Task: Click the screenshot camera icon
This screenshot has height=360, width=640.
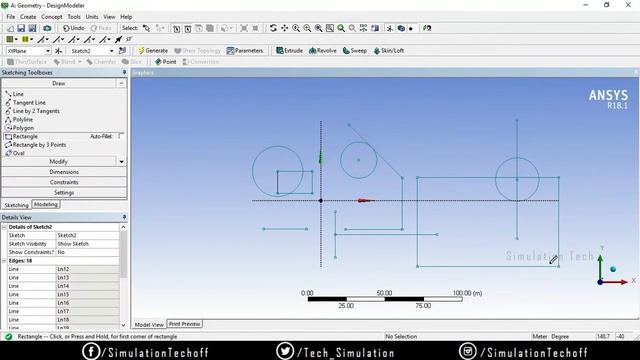Action: point(47,28)
